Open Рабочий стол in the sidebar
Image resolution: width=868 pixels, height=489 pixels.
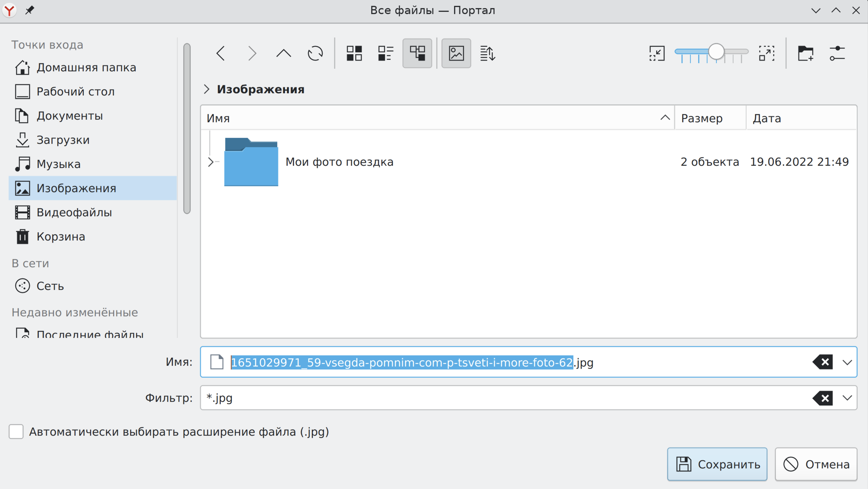[92, 91]
